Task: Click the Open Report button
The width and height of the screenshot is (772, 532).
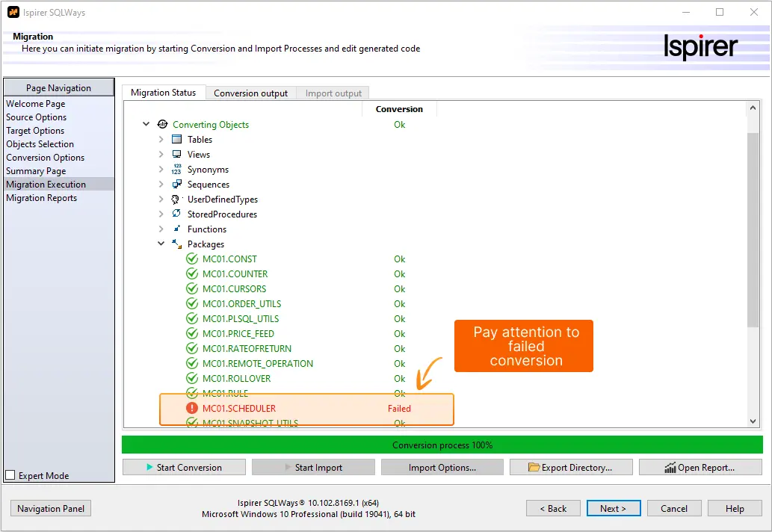Action: pyautogui.click(x=700, y=467)
